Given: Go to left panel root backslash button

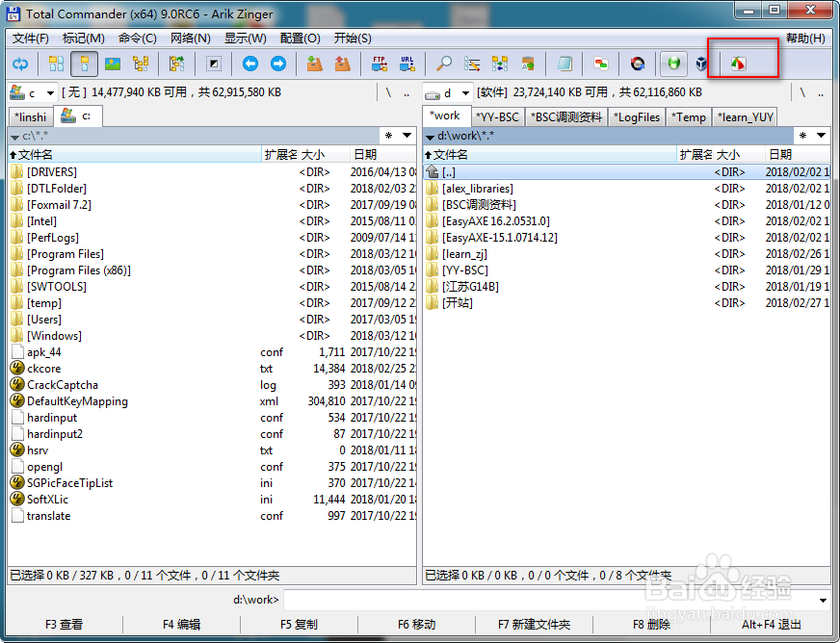Looking at the screenshot, I should tap(388, 93).
